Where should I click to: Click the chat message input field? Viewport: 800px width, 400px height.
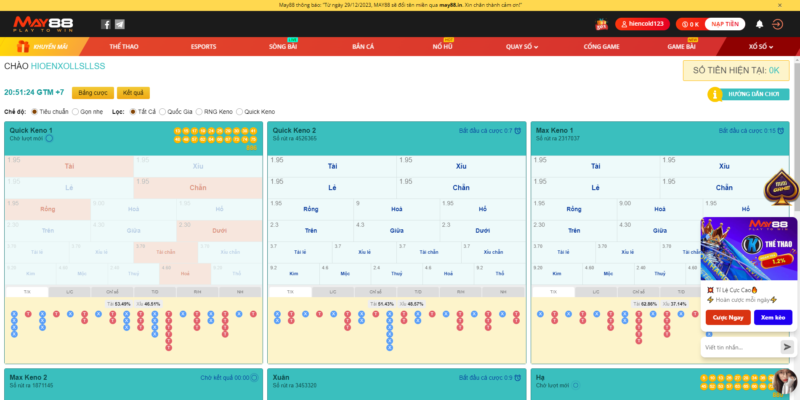741,347
